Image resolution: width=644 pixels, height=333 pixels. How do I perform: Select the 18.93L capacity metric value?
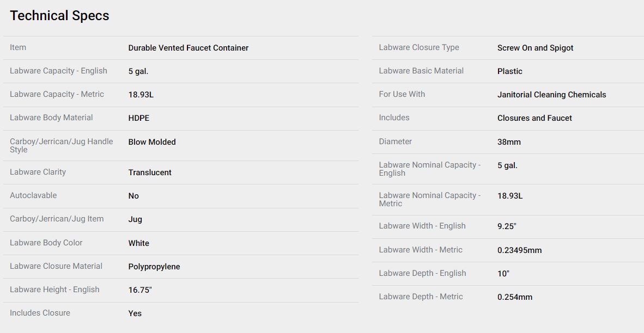(x=141, y=95)
